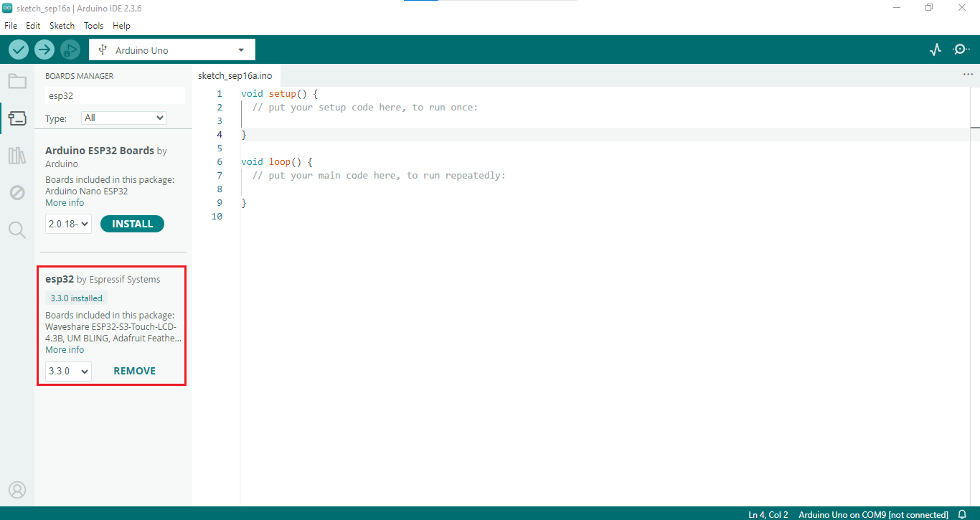Expand the Type filter dropdown
Image resolution: width=980 pixels, height=520 pixels.
124,118
